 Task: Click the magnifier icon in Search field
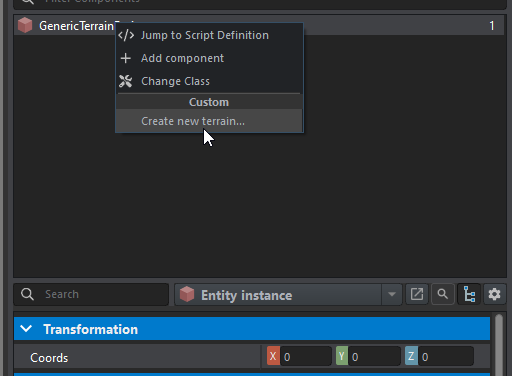coord(27,294)
